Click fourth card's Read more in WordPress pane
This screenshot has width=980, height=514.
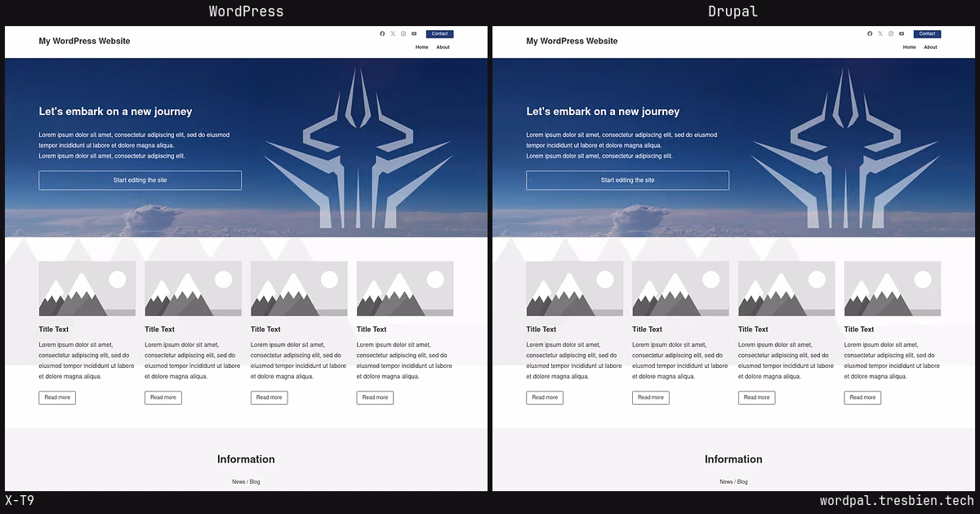pyautogui.click(x=375, y=397)
